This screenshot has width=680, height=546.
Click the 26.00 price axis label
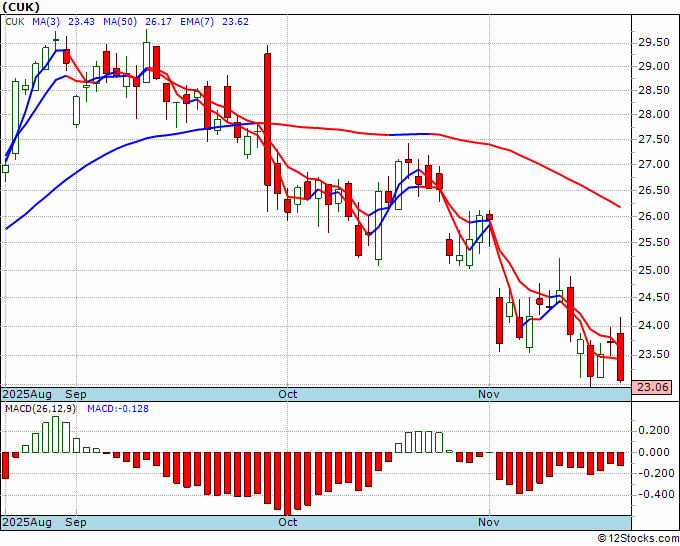tap(654, 216)
